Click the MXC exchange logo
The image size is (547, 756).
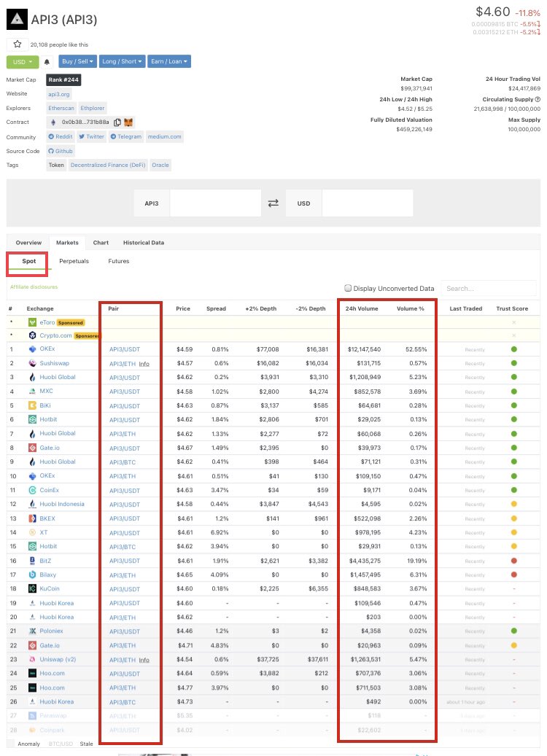coord(32,391)
